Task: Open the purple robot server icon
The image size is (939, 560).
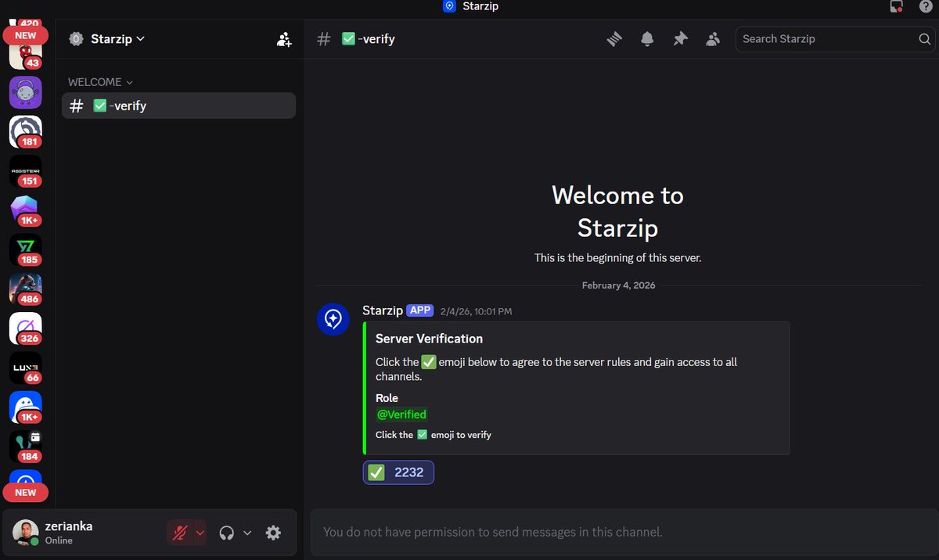Action: [x=26, y=92]
